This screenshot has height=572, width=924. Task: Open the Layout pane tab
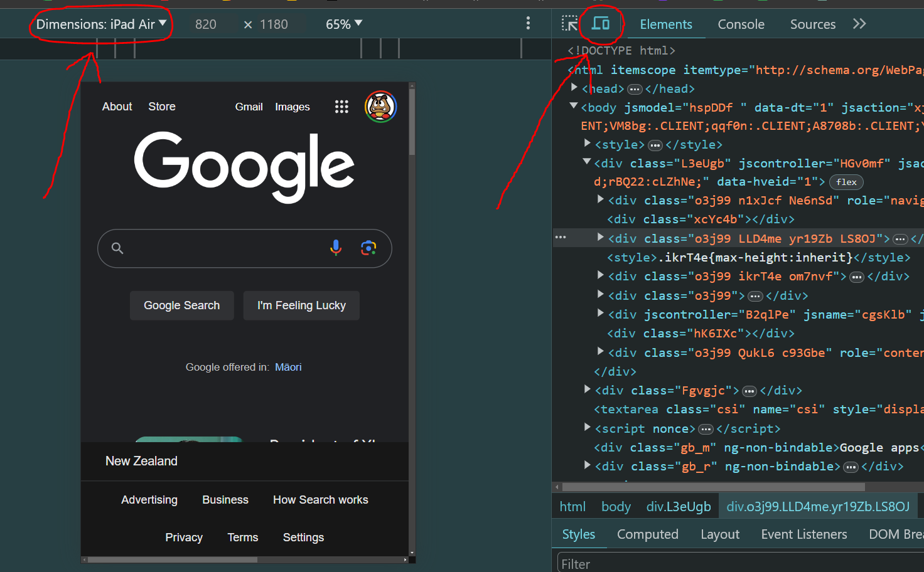tap(720, 534)
